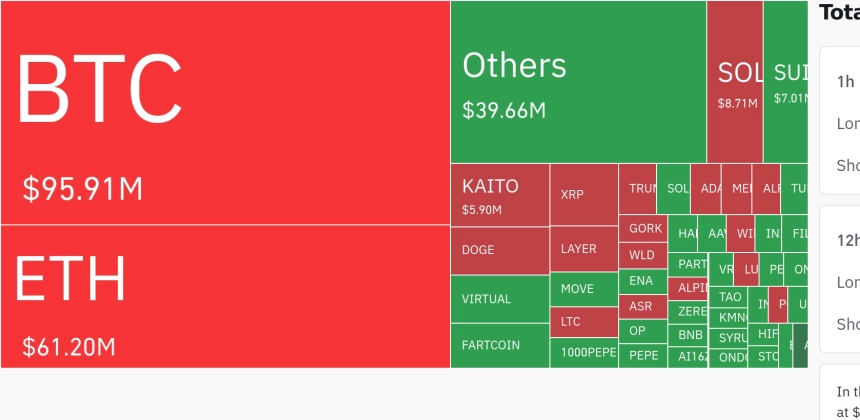Click the GORK tile
Screen dimensions: 860x420
[x=643, y=229]
